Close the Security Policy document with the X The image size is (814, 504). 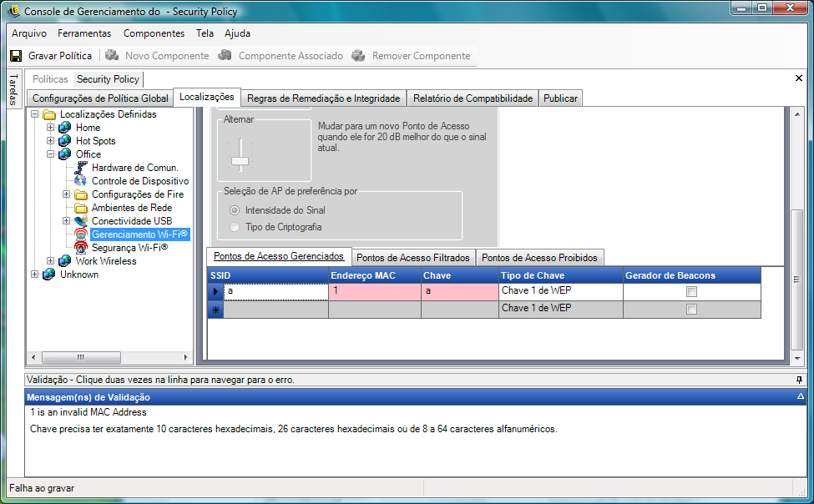pos(799,78)
